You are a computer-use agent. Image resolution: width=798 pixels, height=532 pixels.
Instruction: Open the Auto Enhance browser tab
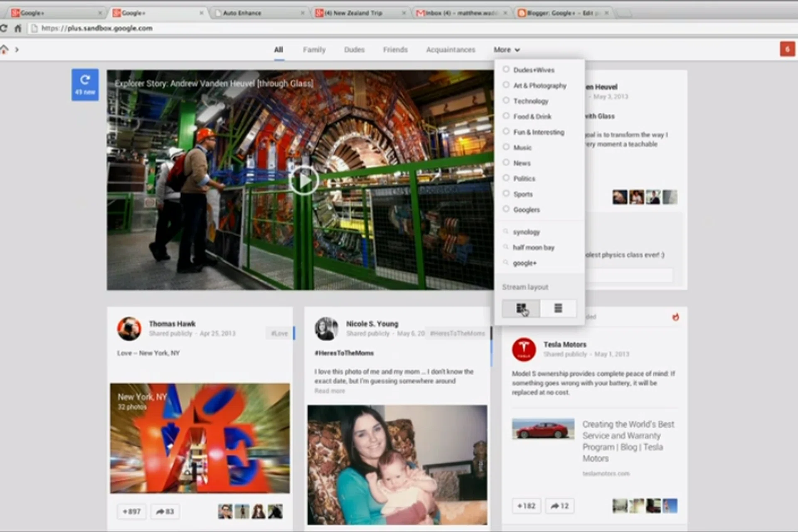[242, 13]
